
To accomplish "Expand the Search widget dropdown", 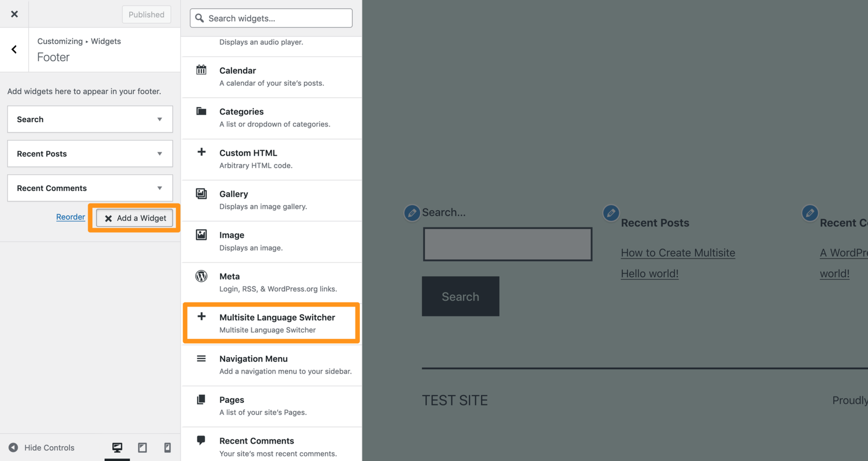I will coord(159,119).
